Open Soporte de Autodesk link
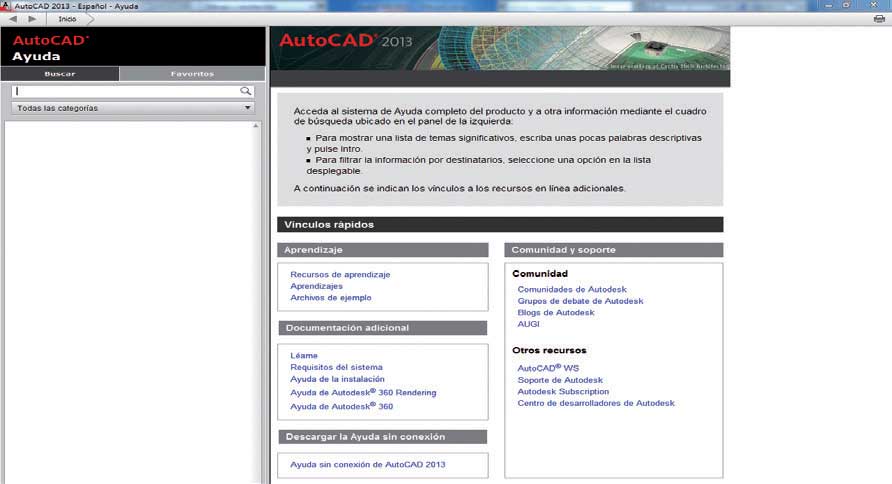Screen dimensions: 892x484 (x=560, y=380)
